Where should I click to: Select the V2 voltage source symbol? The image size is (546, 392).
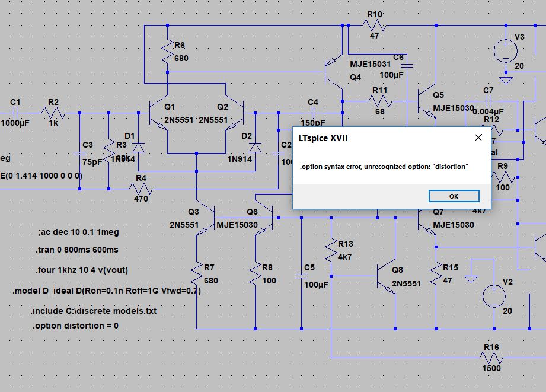494,296
